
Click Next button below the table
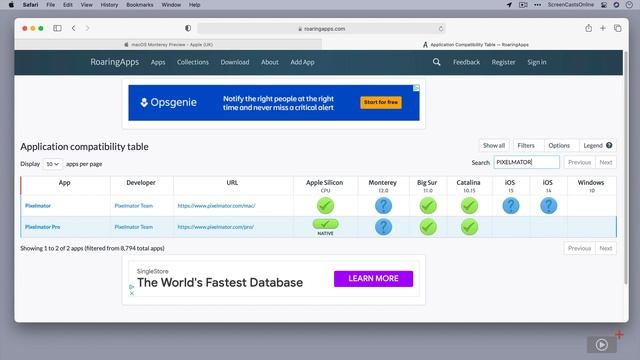point(606,248)
